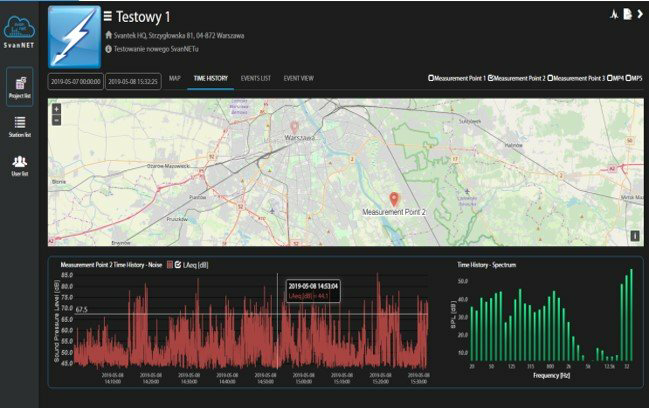Open the Project list sidebar item
Screen dimensions: 649x408
pyautogui.click(x=19, y=87)
